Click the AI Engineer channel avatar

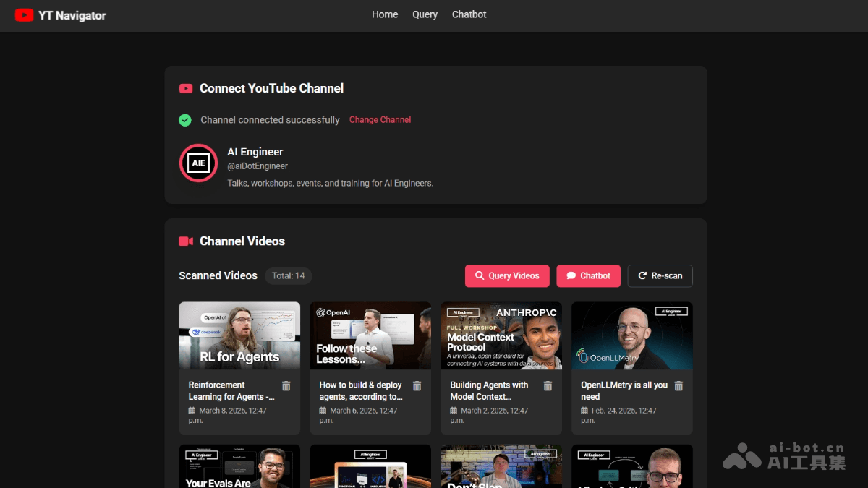pyautogui.click(x=197, y=163)
